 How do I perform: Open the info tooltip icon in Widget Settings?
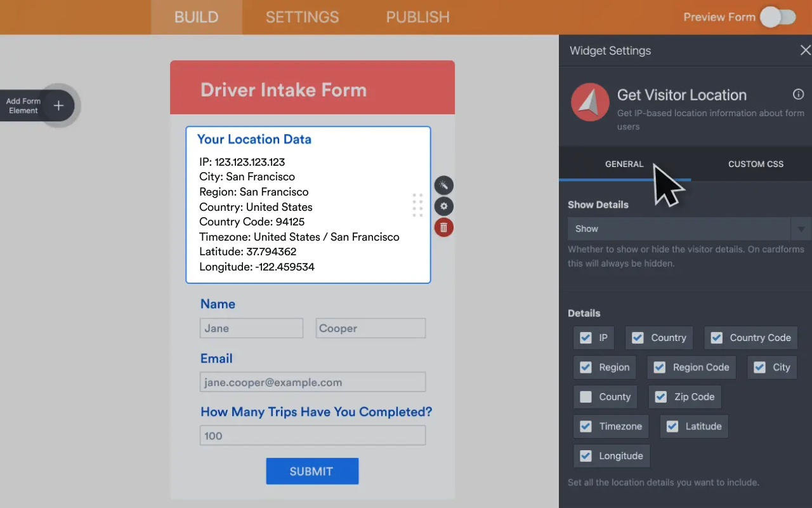pyautogui.click(x=798, y=94)
